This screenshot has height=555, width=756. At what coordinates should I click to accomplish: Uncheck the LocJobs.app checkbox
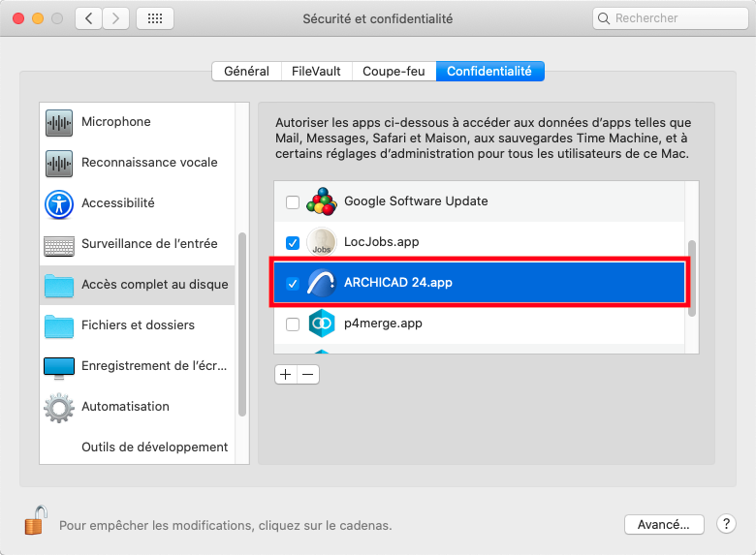click(x=293, y=243)
